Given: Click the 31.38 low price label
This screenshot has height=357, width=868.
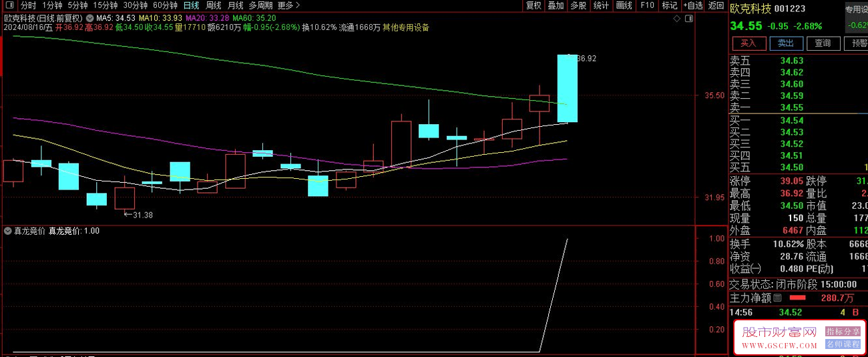Looking at the screenshot, I should coord(143,215).
